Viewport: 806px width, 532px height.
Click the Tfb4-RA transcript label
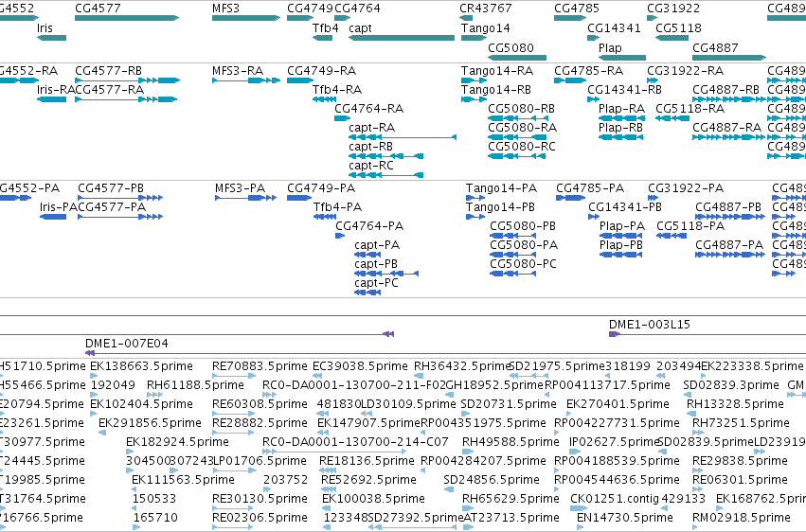[337, 89]
